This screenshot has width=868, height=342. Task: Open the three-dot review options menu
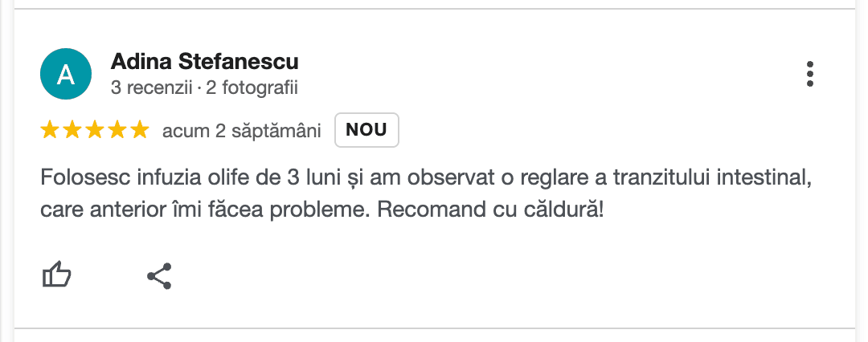click(809, 74)
